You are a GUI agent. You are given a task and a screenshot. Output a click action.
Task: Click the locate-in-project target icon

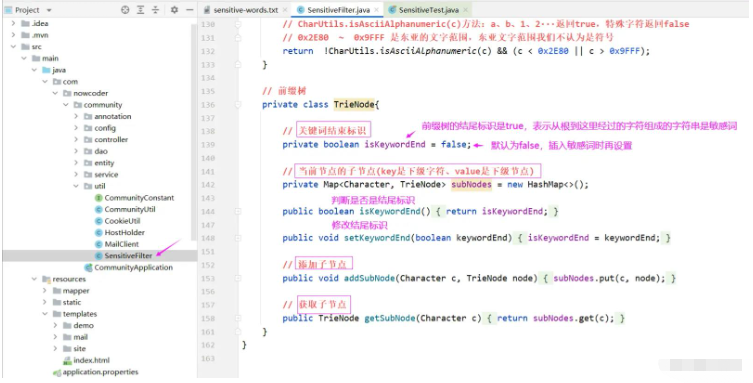click(125, 10)
